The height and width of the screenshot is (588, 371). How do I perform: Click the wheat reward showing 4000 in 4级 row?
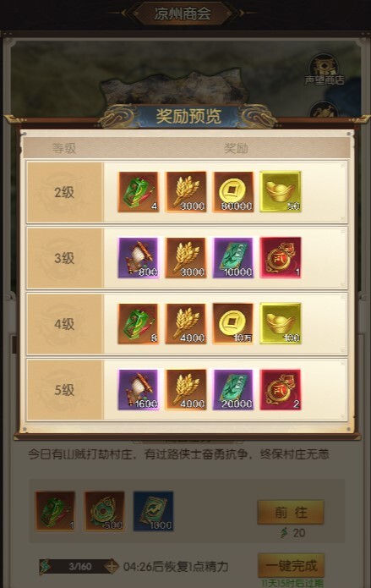[x=186, y=324]
